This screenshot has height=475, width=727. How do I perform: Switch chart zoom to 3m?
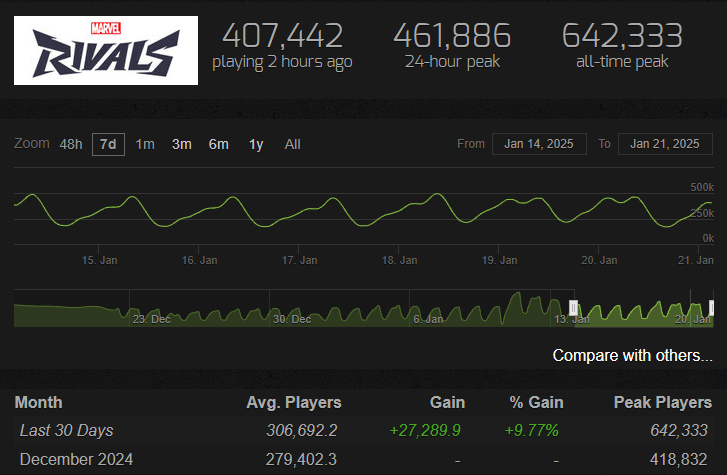[182, 144]
